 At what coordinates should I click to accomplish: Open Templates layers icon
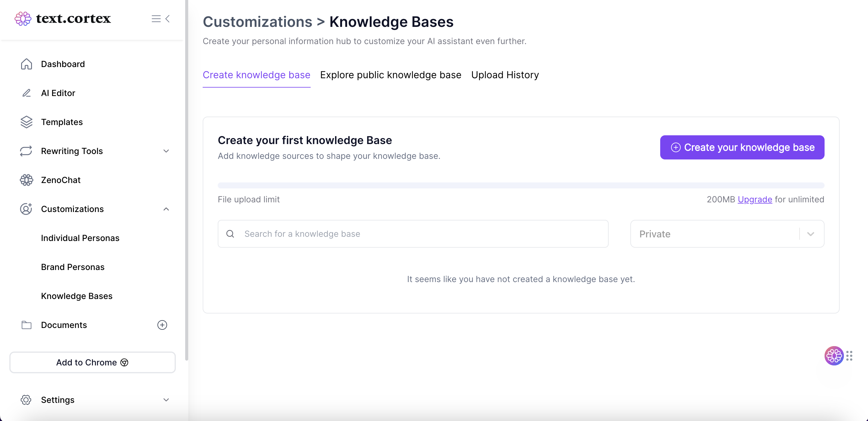26,122
